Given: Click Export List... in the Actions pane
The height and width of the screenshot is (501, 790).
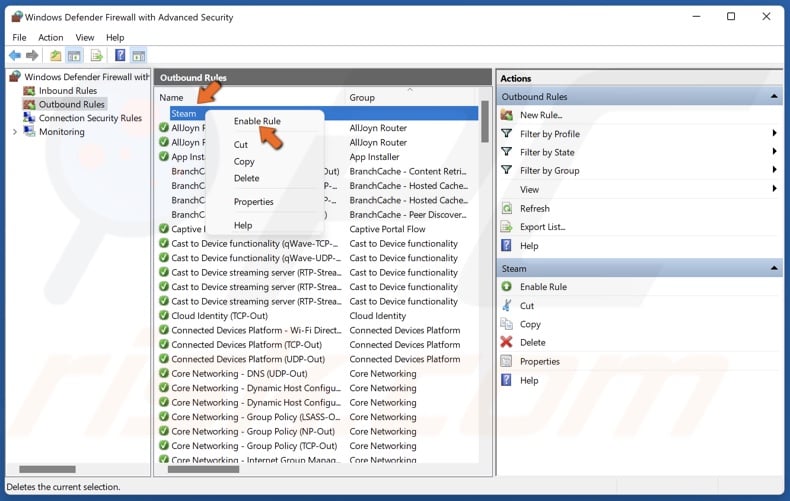Looking at the screenshot, I should tap(542, 227).
